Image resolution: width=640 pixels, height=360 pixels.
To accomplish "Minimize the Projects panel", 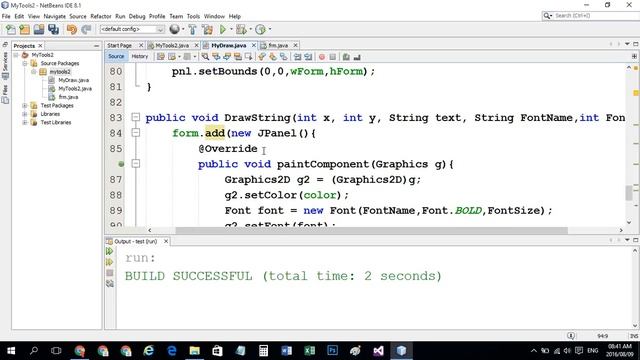I will 96,46.
